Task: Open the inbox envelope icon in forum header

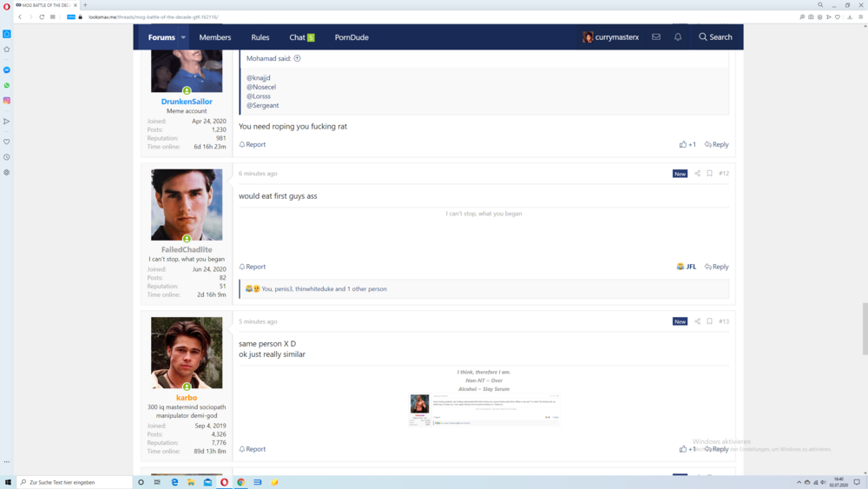Action: pyautogui.click(x=656, y=37)
